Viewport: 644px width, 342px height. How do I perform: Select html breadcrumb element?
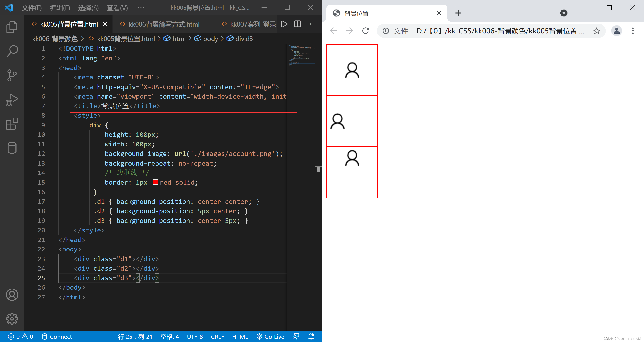click(x=174, y=39)
